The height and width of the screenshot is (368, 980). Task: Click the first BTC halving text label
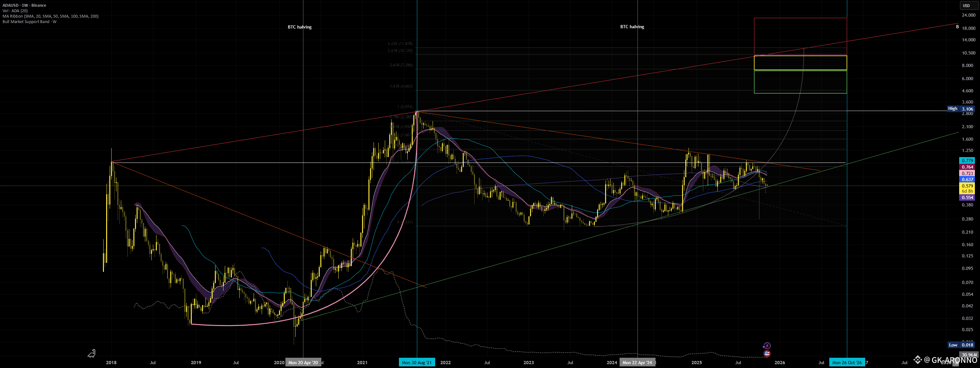300,27
